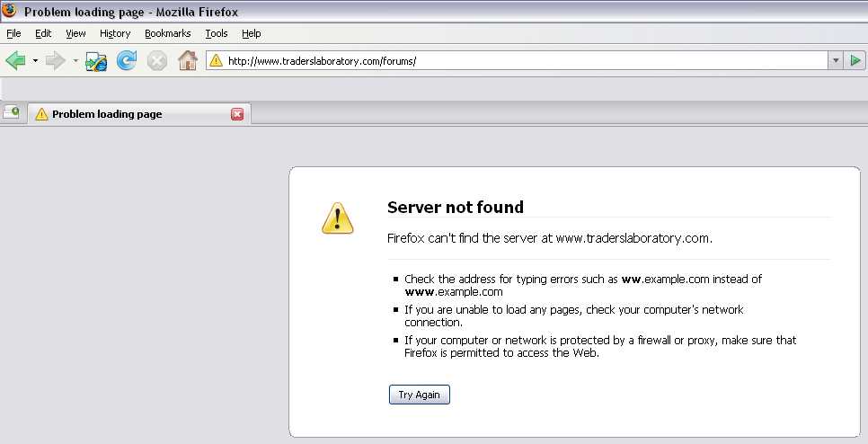Image resolution: width=868 pixels, height=444 pixels.
Task: Reload the page with the blue Refresh icon
Action: 127,60
